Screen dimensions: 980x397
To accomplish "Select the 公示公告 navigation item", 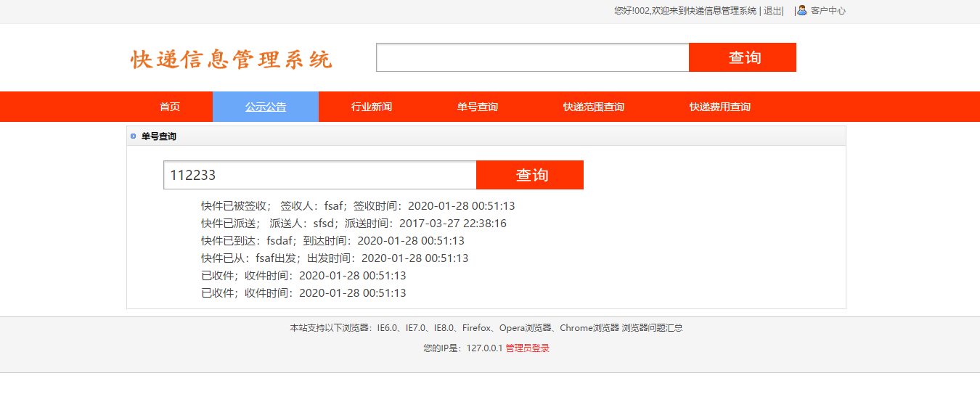I will [266, 107].
